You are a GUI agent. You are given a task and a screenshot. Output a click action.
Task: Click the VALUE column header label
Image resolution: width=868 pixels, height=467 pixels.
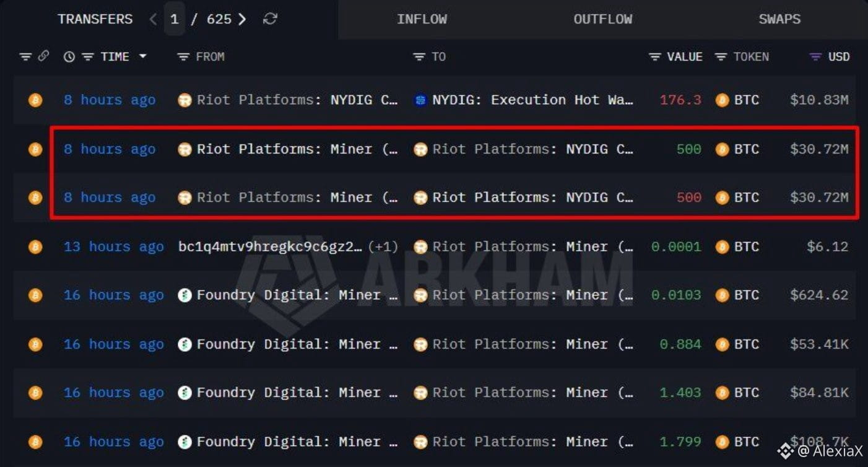click(x=685, y=57)
